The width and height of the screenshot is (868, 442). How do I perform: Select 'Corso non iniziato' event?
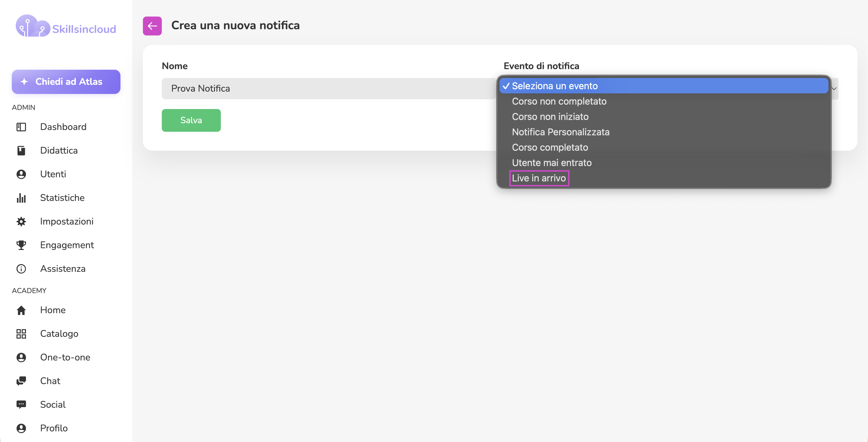[663, 117]
